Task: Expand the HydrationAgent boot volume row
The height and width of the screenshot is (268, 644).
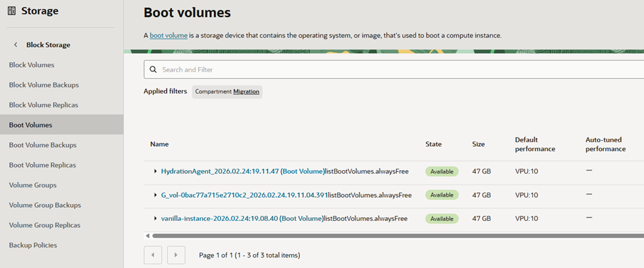Action: pyautogui.click(x=155, y=171)
